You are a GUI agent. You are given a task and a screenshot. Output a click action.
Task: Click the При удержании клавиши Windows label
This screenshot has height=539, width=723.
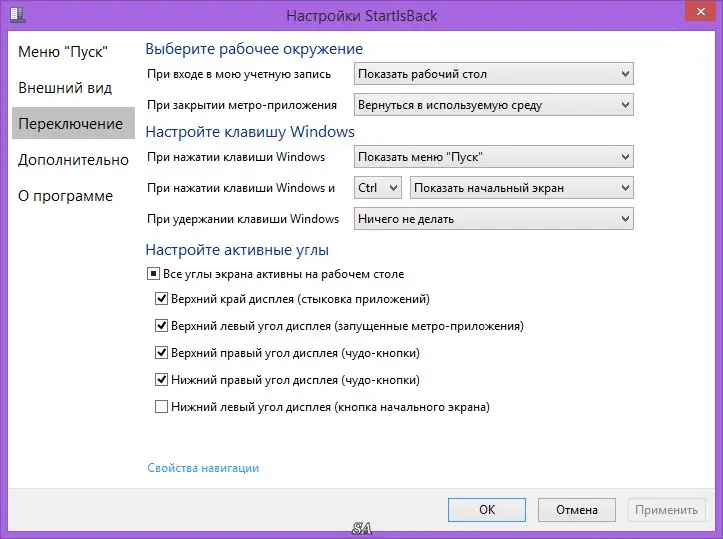243,219
